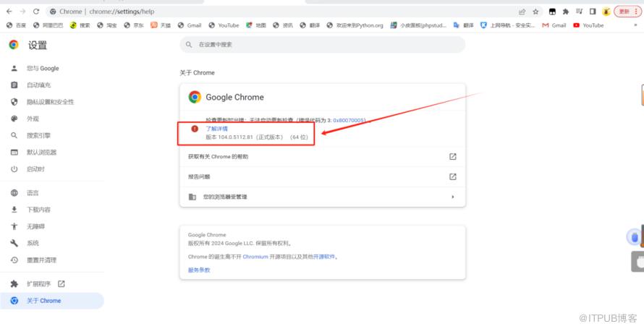Open the profile avatar menu
The image size is (644, 329).
pyautogui.click(x=606, y=12)
